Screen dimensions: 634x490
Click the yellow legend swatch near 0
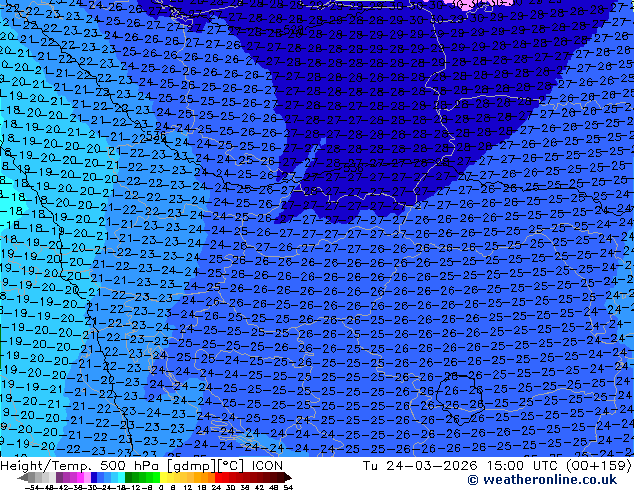(x=164, y=477)
